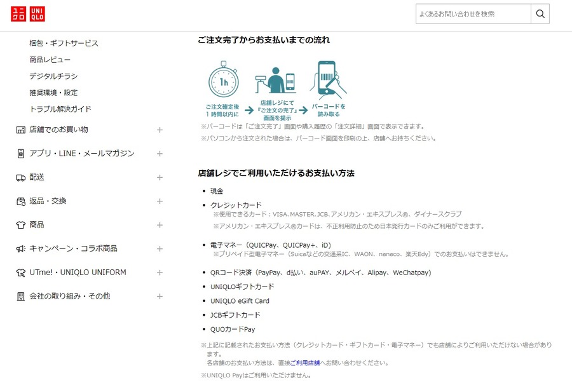This screenshot has width=572, height=392.
Task: Expand the 店舗でのお買い物 section plus
Action: point(160,130)
